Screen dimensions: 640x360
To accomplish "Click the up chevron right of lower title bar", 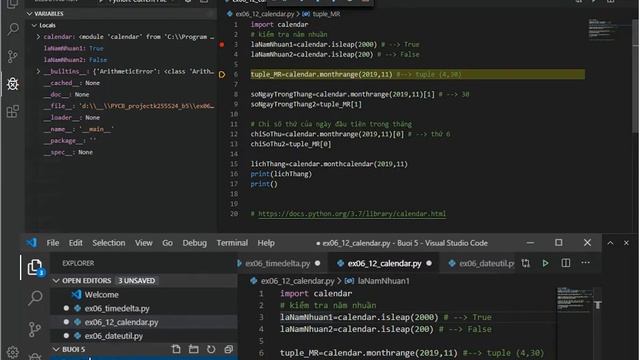I will 611,243.
